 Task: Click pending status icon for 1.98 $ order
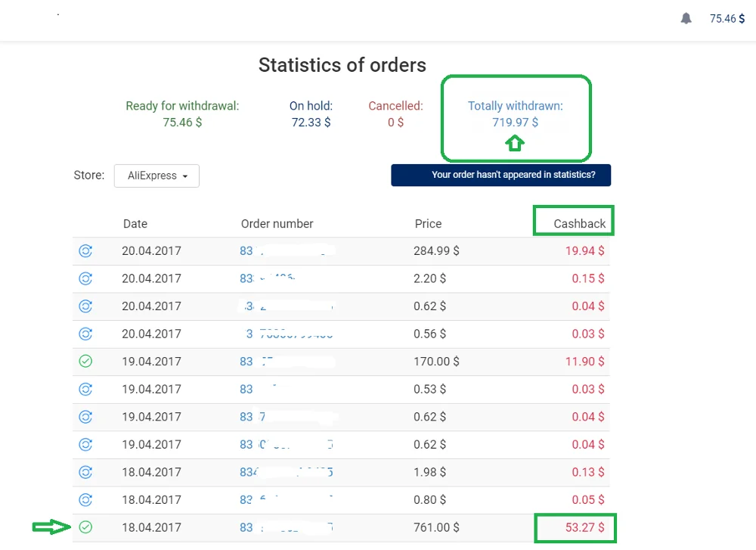(x=85, y=472)
